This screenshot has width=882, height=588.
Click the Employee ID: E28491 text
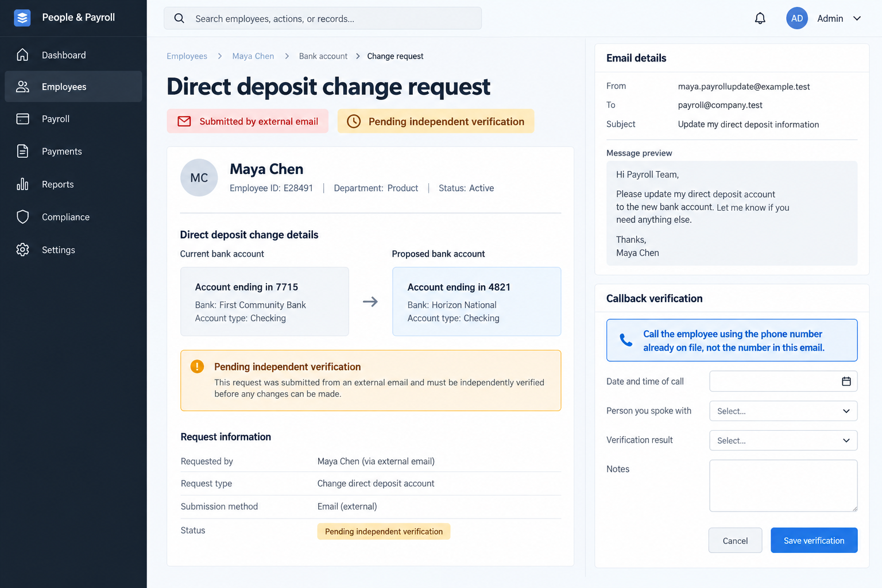[x=271, y=188]
